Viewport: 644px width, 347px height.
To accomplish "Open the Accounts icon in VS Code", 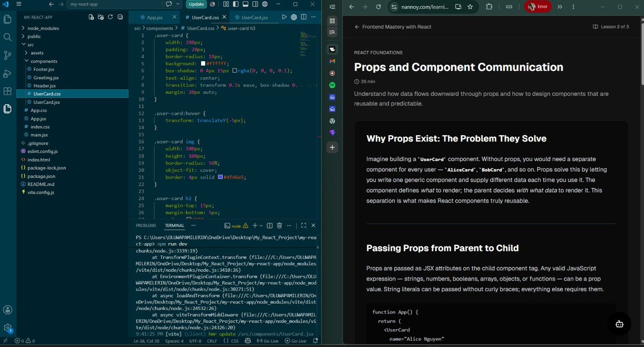I will pyautogui.click(x=8, y=309).
